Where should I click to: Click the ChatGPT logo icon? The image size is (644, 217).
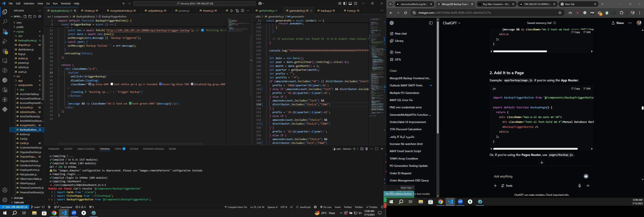(x=392, y=23)
